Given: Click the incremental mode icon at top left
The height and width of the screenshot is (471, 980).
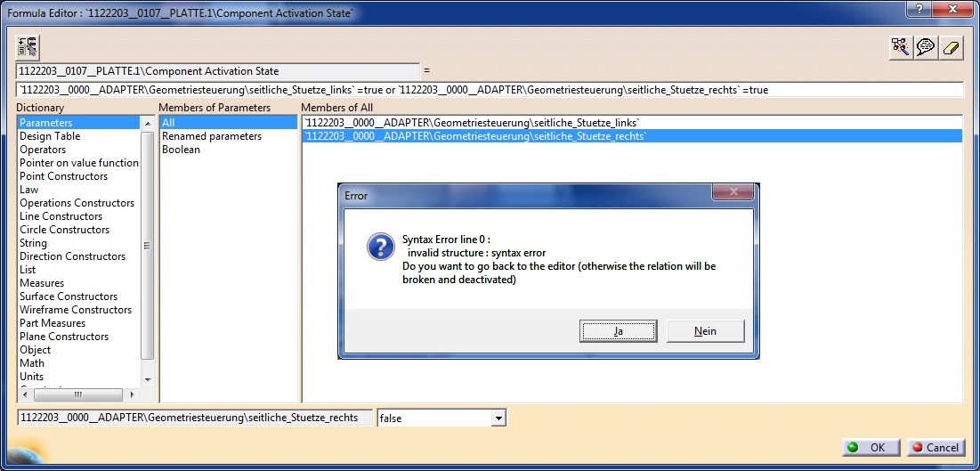Looking at the screenshot, I should (28, 47).
